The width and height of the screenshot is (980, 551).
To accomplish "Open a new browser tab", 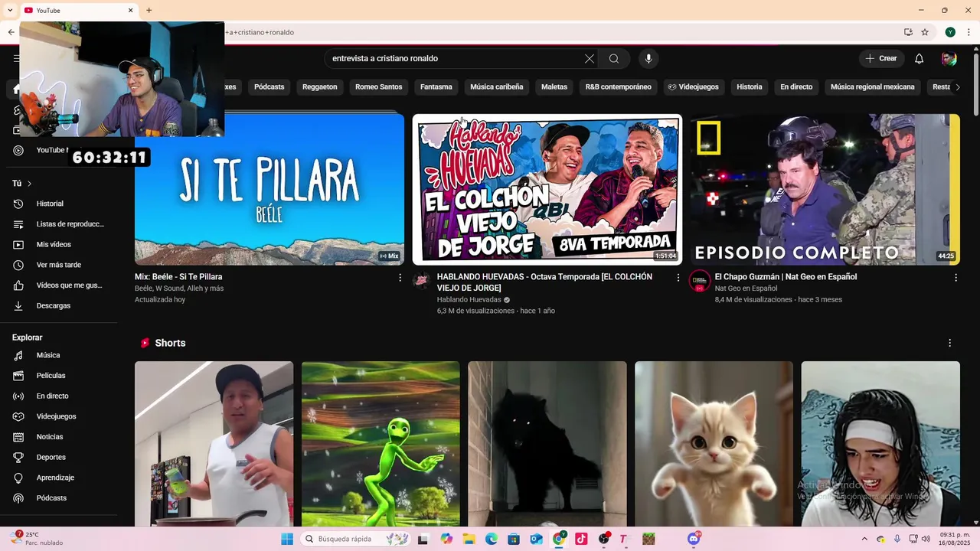I will 149,11.
